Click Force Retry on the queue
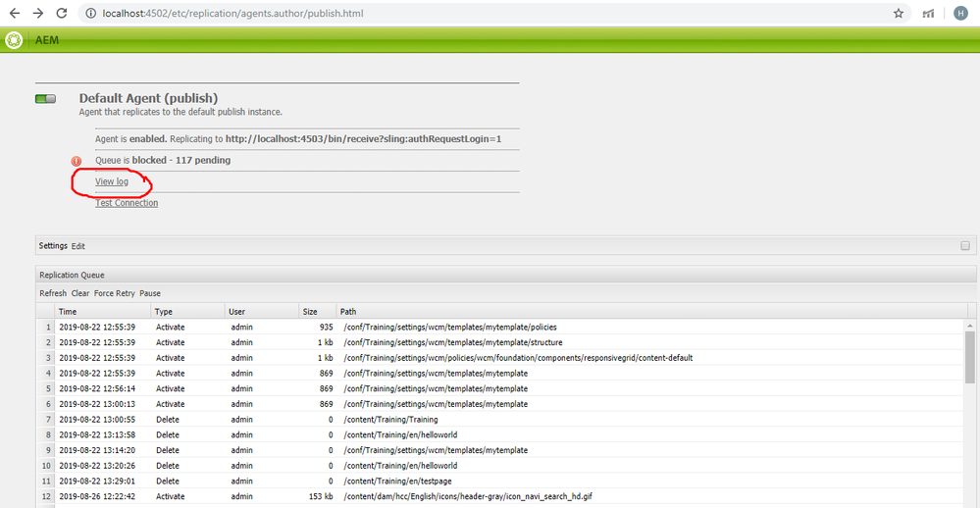980x508 pixels. pyautogui.click(x=115, y=293)
